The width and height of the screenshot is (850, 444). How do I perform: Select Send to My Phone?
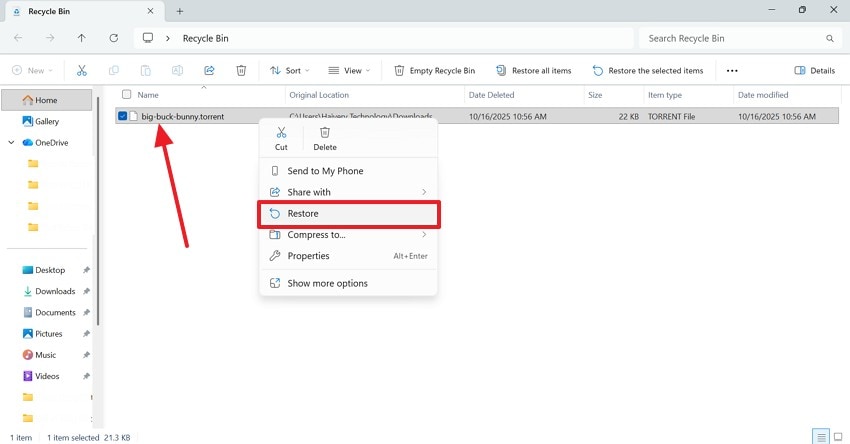[348, 171]
